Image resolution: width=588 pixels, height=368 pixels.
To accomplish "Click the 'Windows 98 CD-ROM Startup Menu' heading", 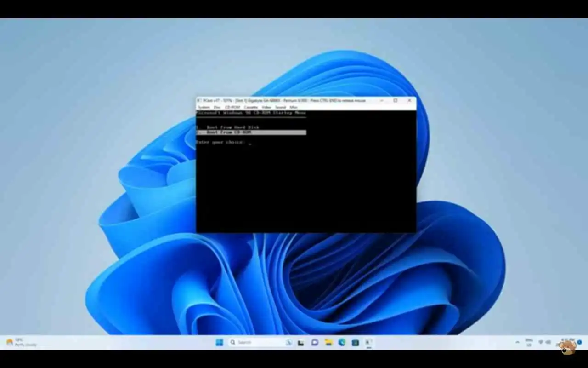I will tap(251, 113).
